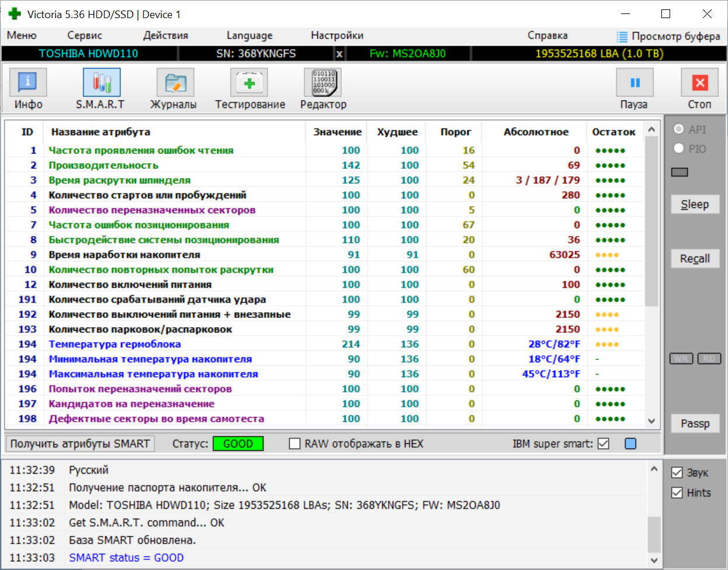The height and width of the screenshot is (570, 728).
Task: Toggle the IBM super smart checkbox
Action: (604, 444)
